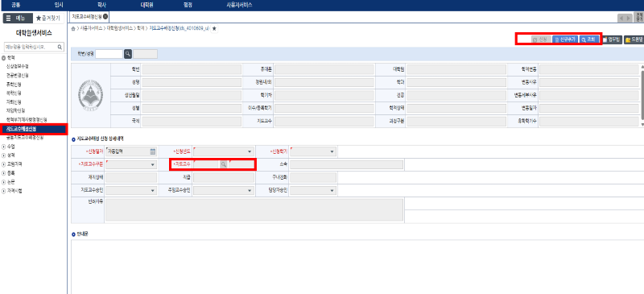The image size is (644, 294).
Task: Click the 구내전화 field
Action: click(x=313, y=178)
